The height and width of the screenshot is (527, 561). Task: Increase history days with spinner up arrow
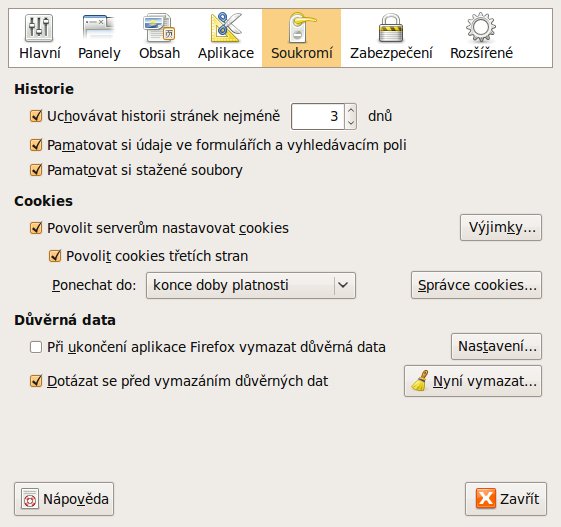[351, 110]
